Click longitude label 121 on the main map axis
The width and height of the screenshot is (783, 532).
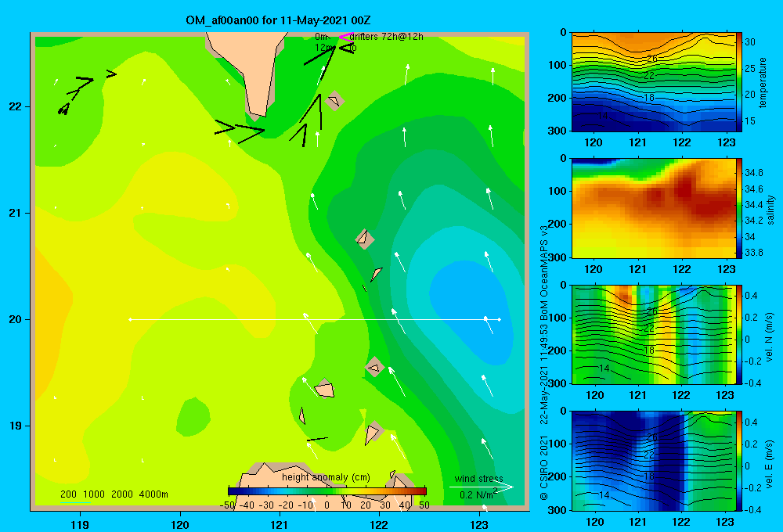[x=280, y=525]
